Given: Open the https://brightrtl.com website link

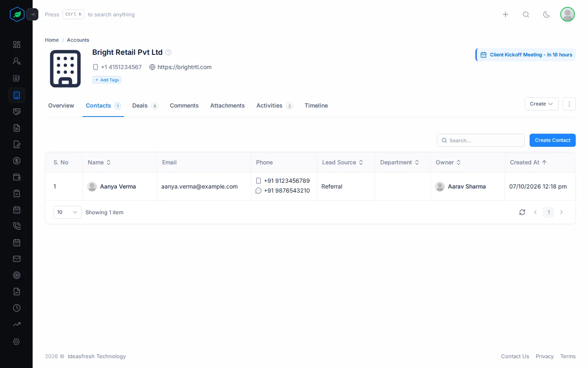Looking at the screenshot, I should coord(185,67).
